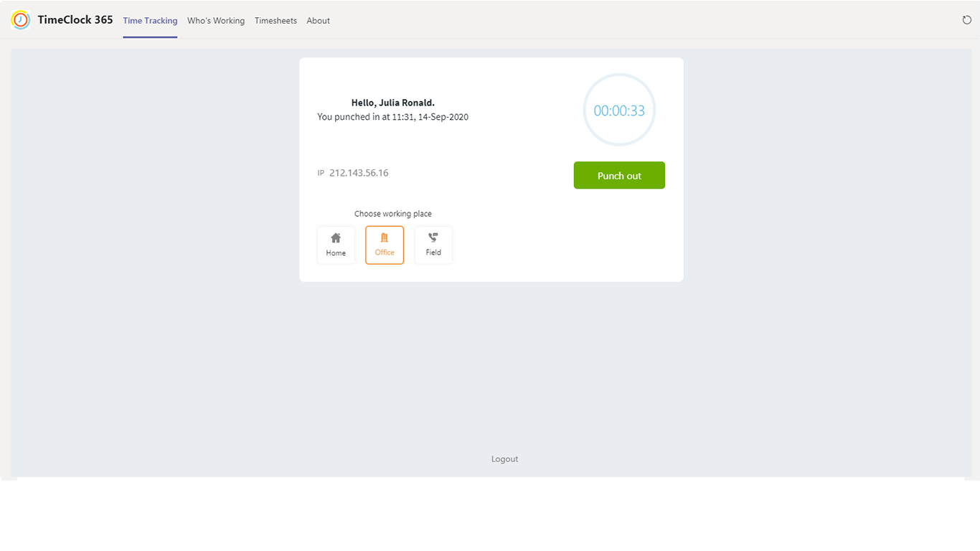Screen dimensions: 980x551
Task: Click the IP address 212.143.56.16
Action: point(359,173)
